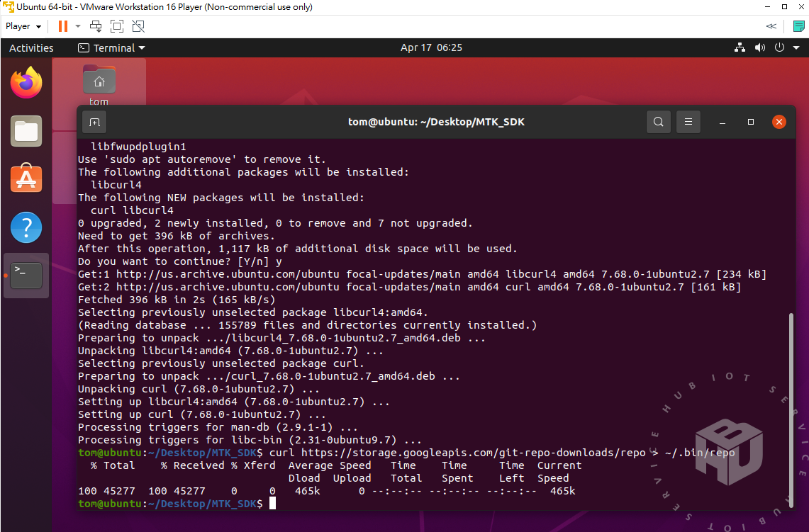The height and width of the screenshot is (532, 809).
Task: Select the tom home folder on desktop
Action: (x=99, y=86)
